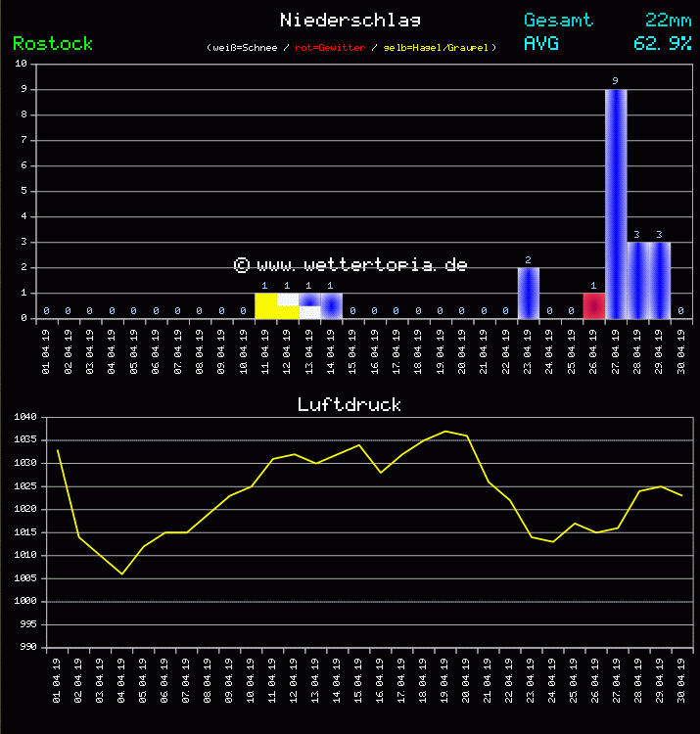The image size is (700, 734).
Task: Click the Niederschlag chart title
Action: pos(350,21)
